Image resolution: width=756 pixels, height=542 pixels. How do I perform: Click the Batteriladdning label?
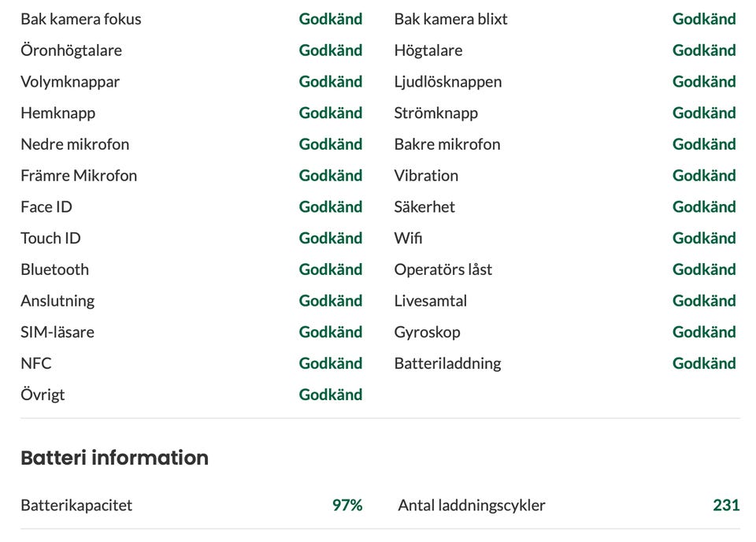click(447, 363)
